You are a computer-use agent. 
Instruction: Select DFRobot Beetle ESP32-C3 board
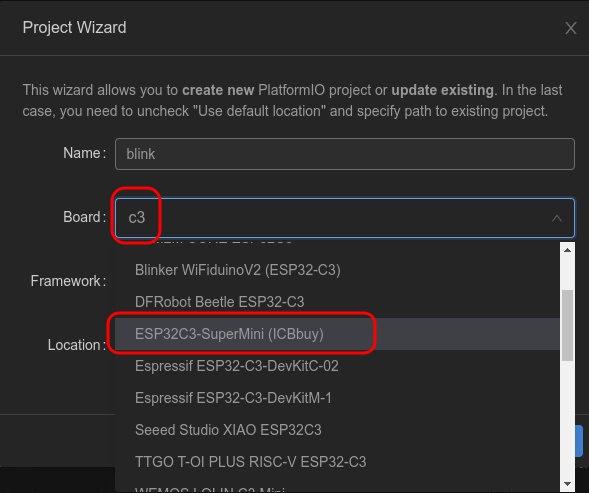pyautogui.click(x=337, y=302)
